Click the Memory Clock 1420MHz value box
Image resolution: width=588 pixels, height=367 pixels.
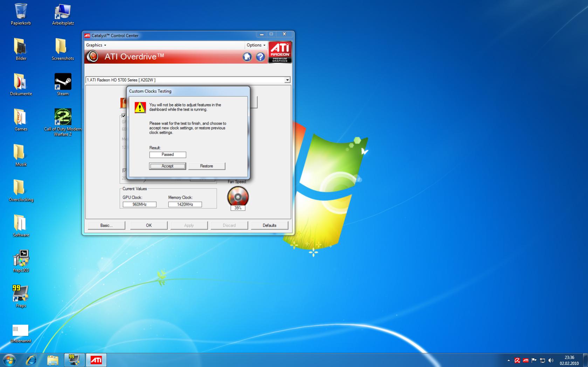185,204
